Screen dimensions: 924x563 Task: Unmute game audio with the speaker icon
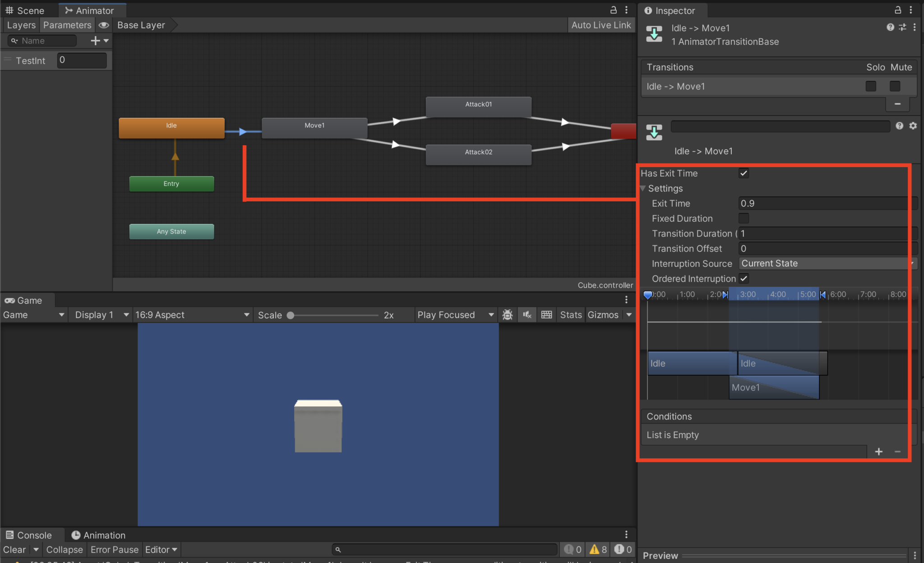[527, 315]
